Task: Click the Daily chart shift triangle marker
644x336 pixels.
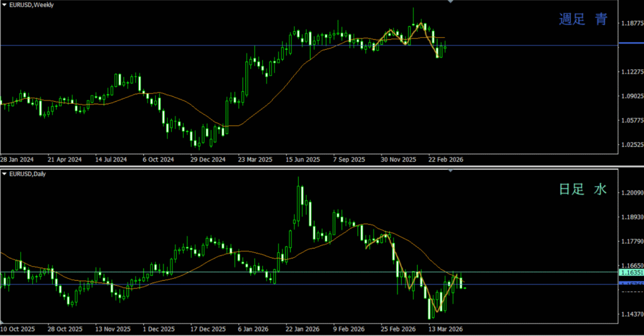Action: (x=450, y=171)
